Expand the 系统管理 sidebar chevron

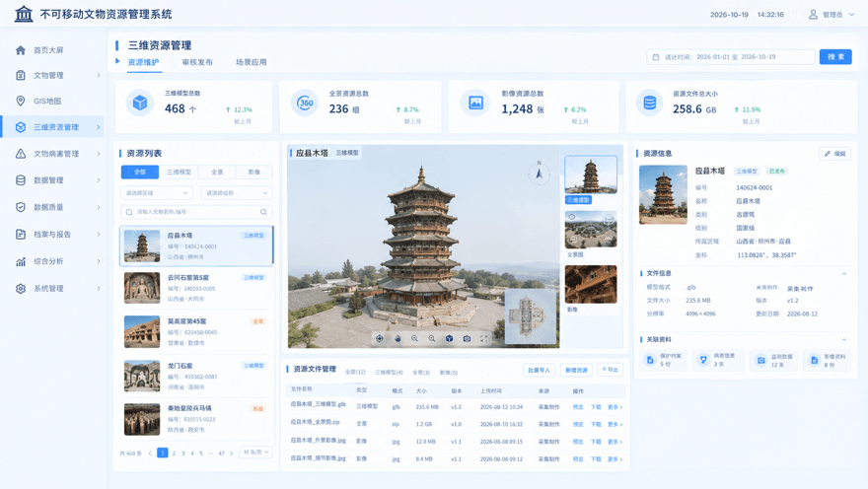pyautogui.click(x=99, y=288)
